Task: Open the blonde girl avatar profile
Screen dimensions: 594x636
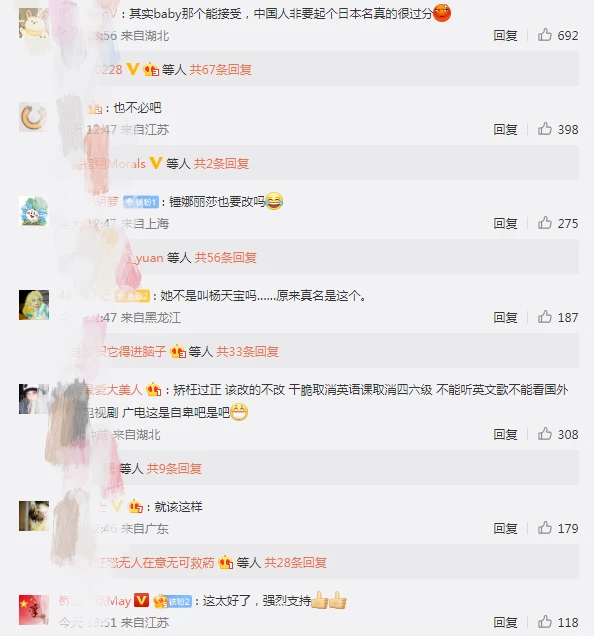Action: [x=34, y=305]
